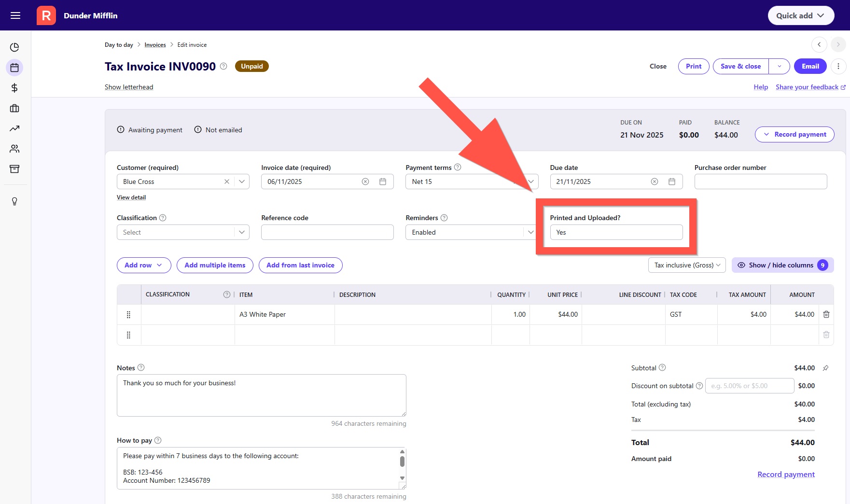Click the Reference code field
Viewport: 850px width, 504px height.
[x=327, y=232]
